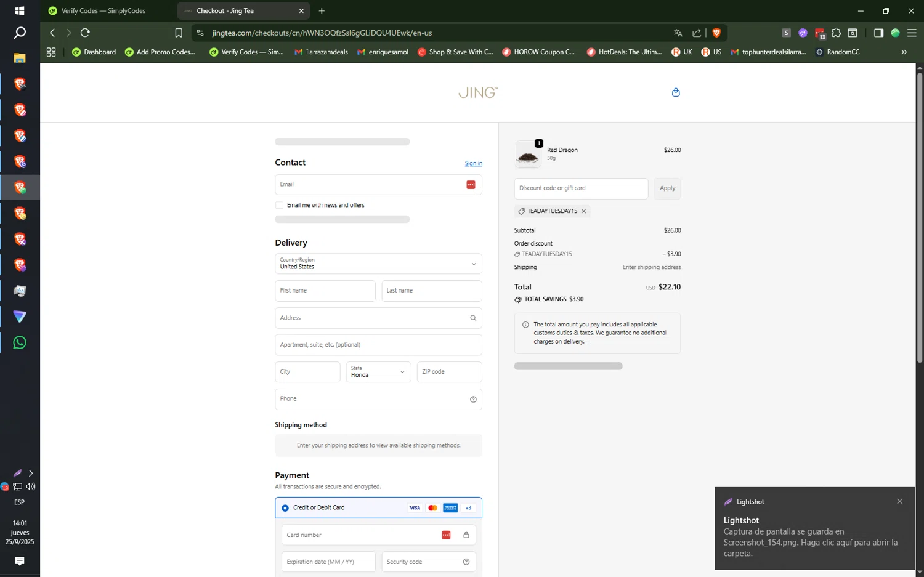
Task: Open the Dashboard bookmark
Action: [x=94, y=52]
